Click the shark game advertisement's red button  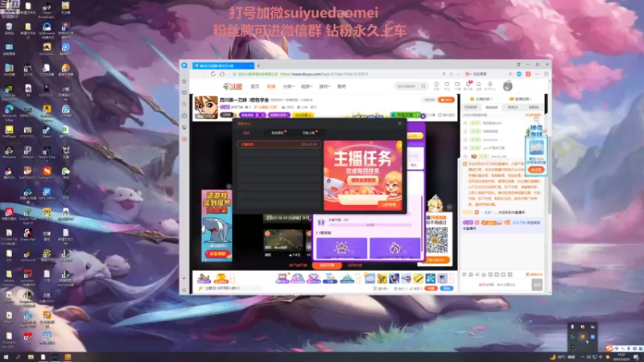click(217, 254)
